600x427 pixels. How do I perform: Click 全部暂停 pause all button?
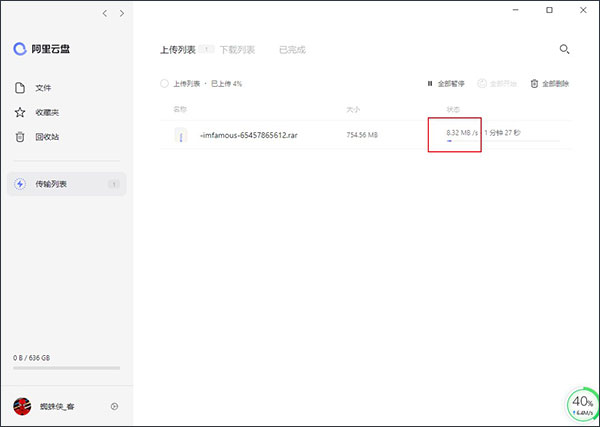pos(446,83)
